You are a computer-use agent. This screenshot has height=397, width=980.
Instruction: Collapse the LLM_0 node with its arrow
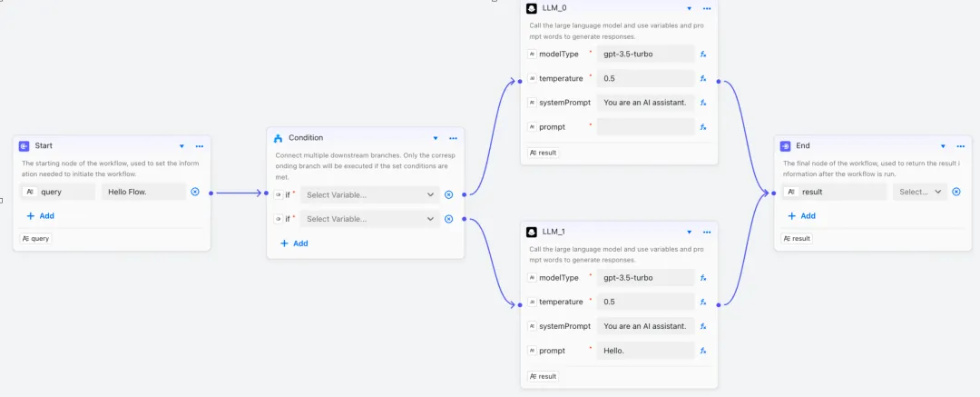(690, 9)
